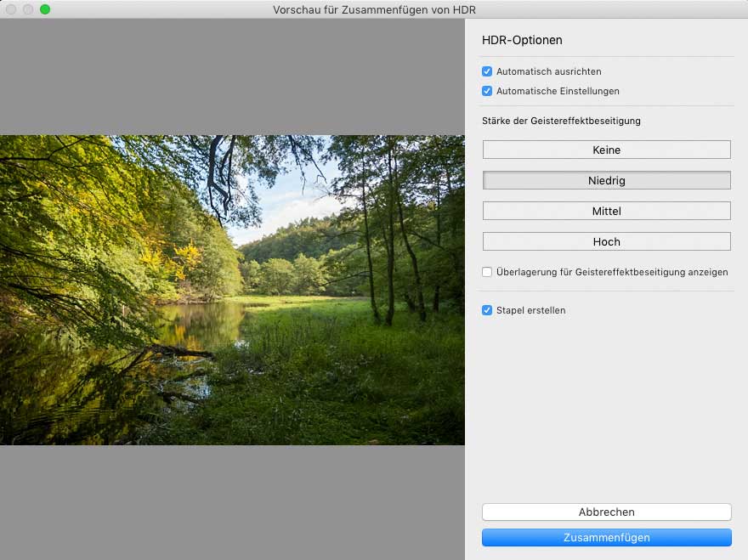Toggle Automatische Einstellungen checkbox
Screen dimensions: 748x560
click(x=487, y=91)
